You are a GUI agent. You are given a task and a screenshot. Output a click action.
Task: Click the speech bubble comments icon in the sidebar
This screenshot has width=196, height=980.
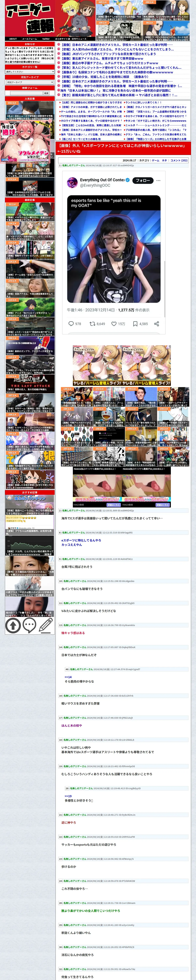tap(29, 625)
